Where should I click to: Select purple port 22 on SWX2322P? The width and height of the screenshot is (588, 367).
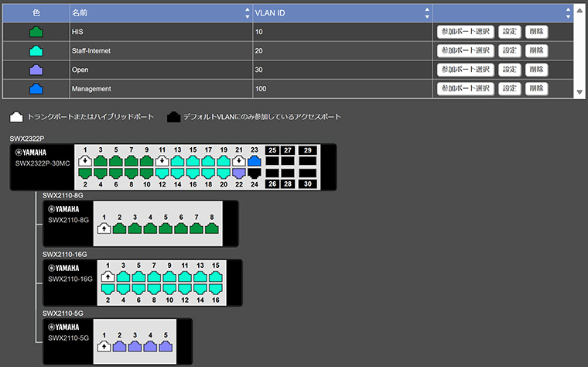click(x=239, y=174)
